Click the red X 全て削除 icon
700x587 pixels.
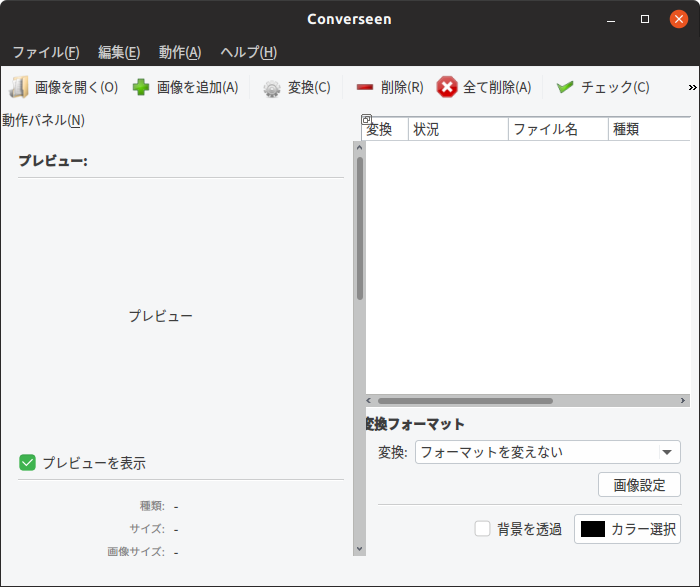(x=447, y=87)
